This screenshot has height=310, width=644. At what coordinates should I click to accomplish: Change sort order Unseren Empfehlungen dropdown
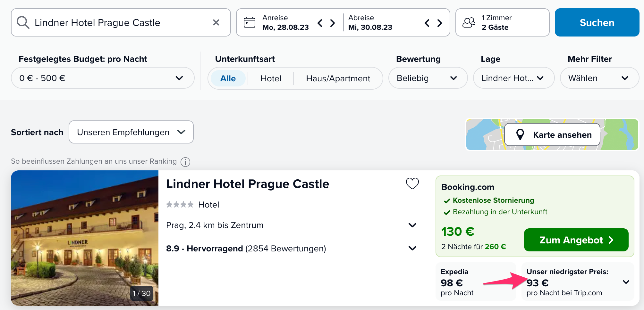(x=131, y=132)
